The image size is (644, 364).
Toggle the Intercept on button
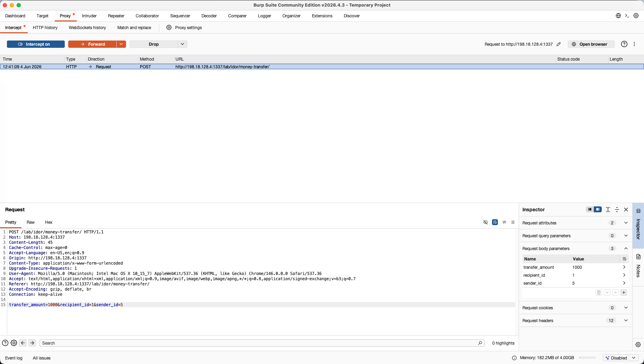36,44
